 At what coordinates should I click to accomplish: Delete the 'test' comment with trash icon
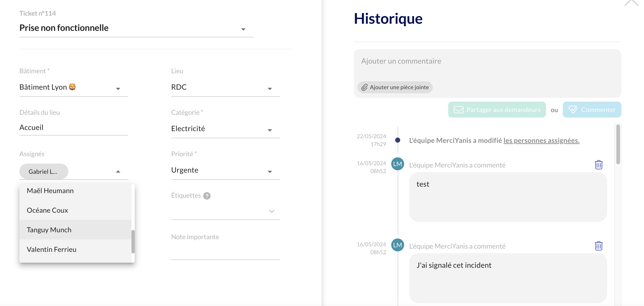pos(598,165)
